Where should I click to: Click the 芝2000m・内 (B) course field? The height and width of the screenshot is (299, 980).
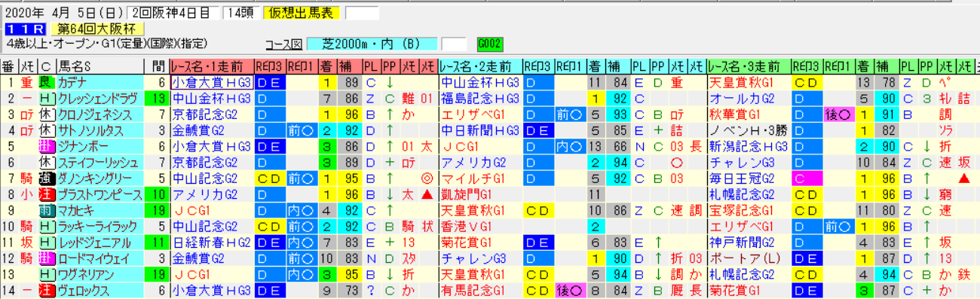point(372,44)
